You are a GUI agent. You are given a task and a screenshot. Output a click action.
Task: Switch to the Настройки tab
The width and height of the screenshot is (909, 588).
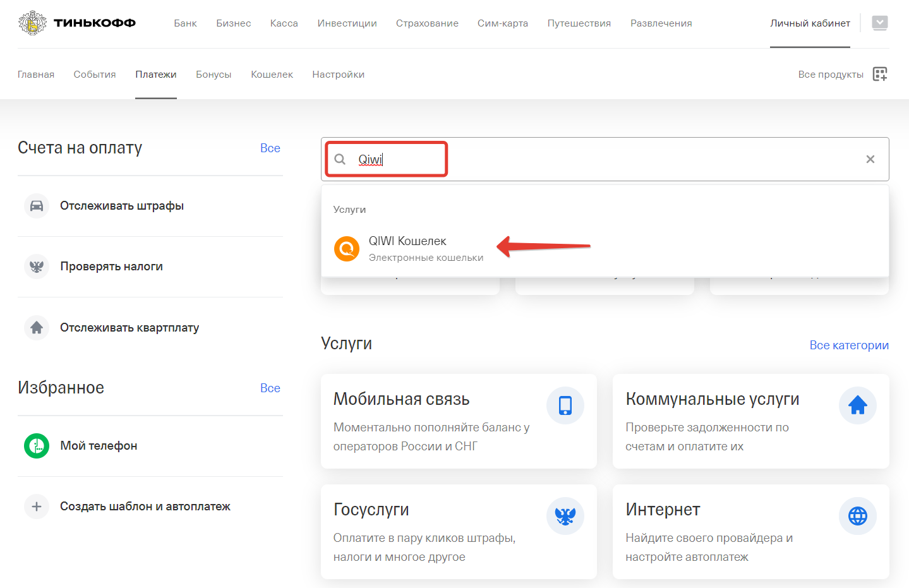[x=339, y=75]
